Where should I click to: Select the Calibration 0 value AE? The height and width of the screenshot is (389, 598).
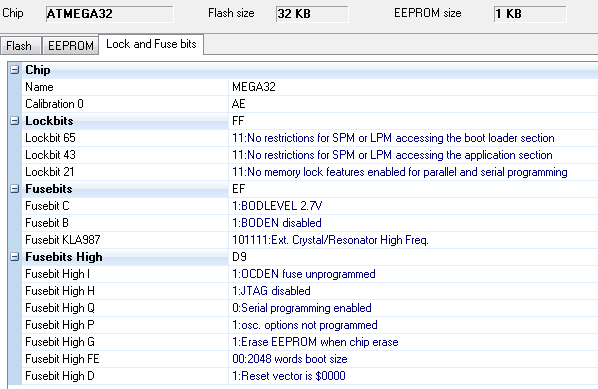pos(238,104)
